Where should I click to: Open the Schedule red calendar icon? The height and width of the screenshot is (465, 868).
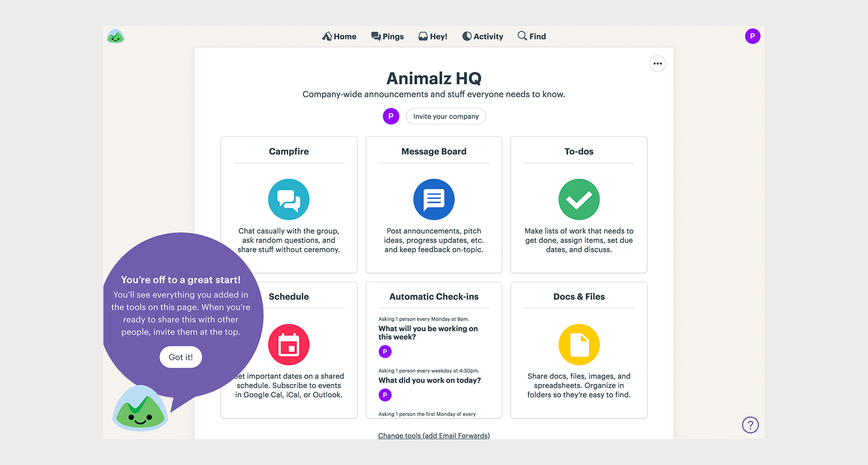point(289,345)
